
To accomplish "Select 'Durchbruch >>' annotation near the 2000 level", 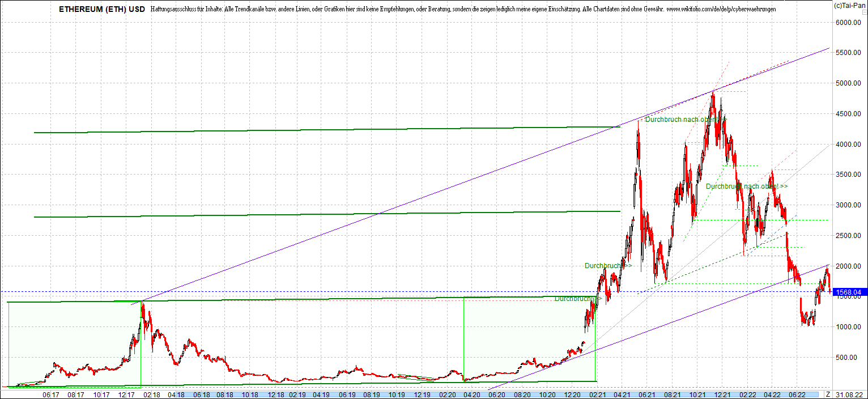I will pos(609,265).
